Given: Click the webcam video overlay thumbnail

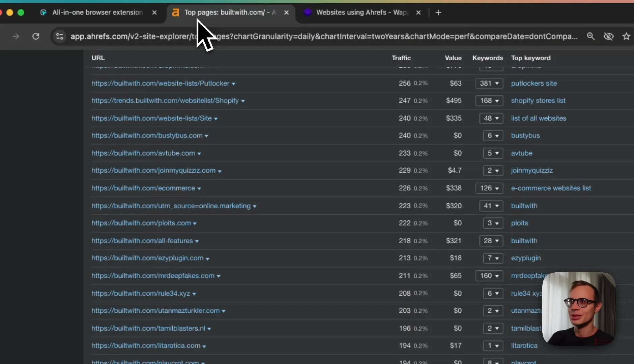Looking at the screenshot, I should click(579, 308).
